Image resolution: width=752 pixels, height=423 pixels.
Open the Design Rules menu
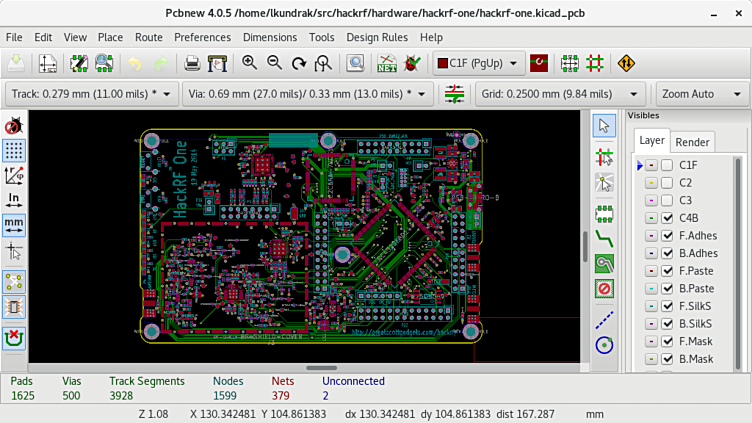(x=376, y=37)
